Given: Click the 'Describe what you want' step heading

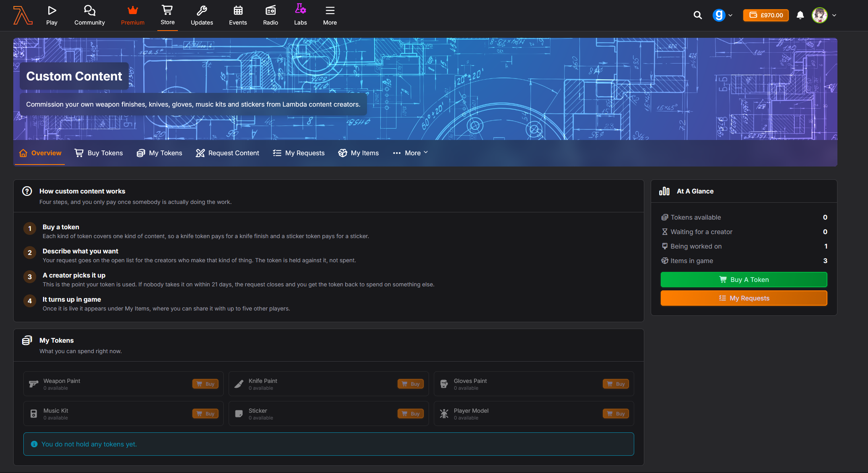Looking at the screenshot, I should point(80,251).
